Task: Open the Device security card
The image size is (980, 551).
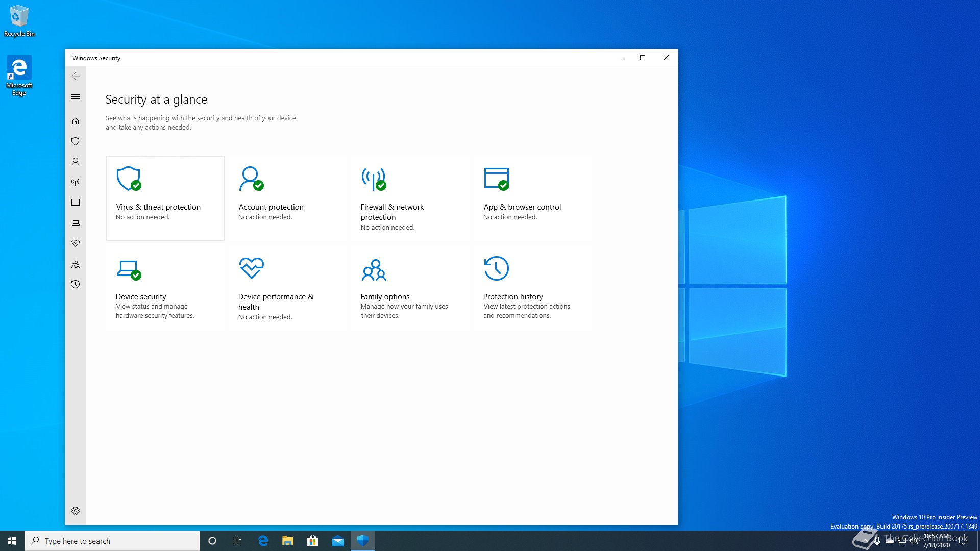Action: (x=165, y=288)
